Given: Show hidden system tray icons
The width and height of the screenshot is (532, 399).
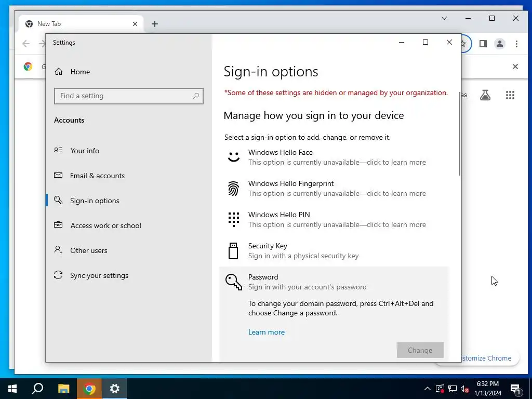Looking at the screenshot, I should point(428,389).
